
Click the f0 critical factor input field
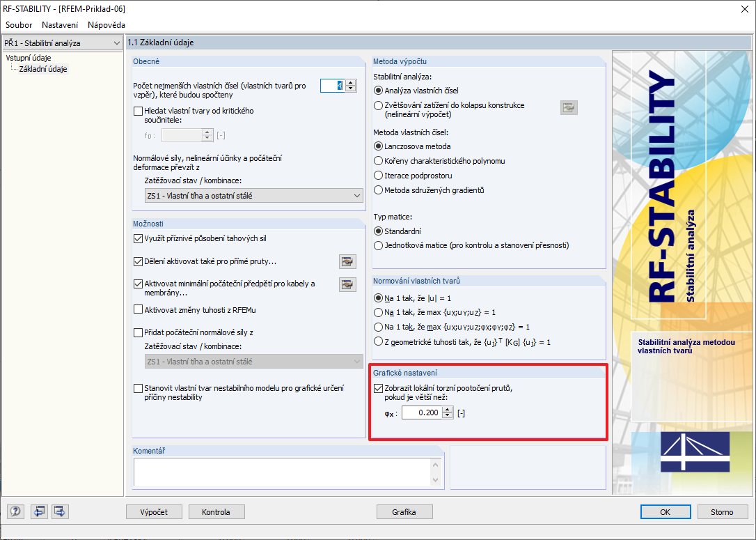[x=182, y=135]
